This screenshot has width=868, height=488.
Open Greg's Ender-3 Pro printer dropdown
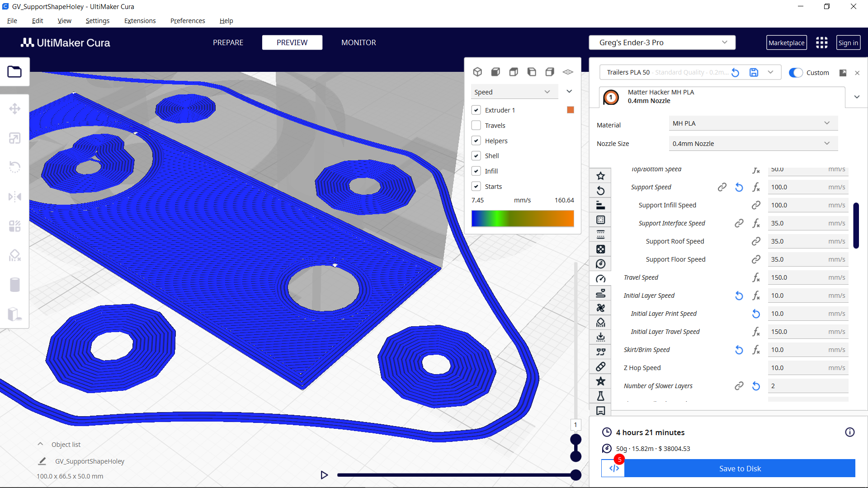662,42
